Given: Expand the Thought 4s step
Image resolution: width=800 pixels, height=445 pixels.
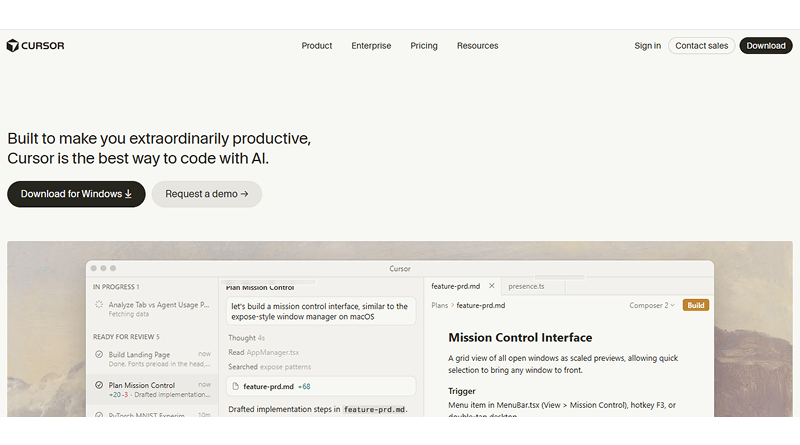Looking at the screenshot, I should (246, 338).
